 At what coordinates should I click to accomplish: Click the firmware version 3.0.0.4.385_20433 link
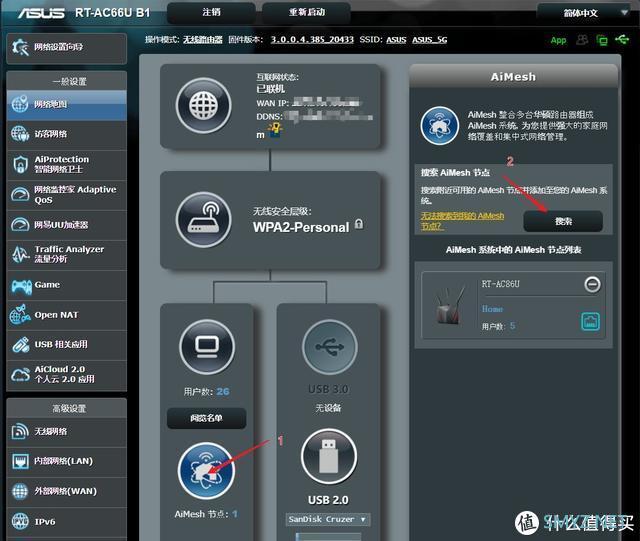(x=312, y=40)
